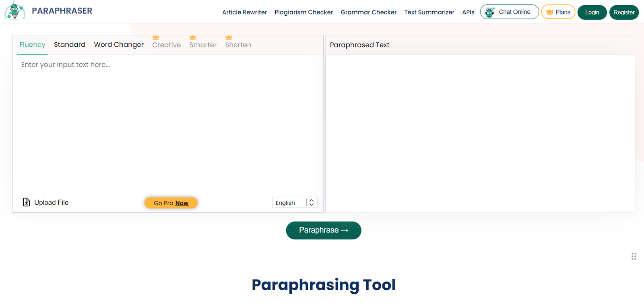Click the crown icon above Creative
Image resolution: width=644 pixels, height=303 pixels.
(156, 37)
